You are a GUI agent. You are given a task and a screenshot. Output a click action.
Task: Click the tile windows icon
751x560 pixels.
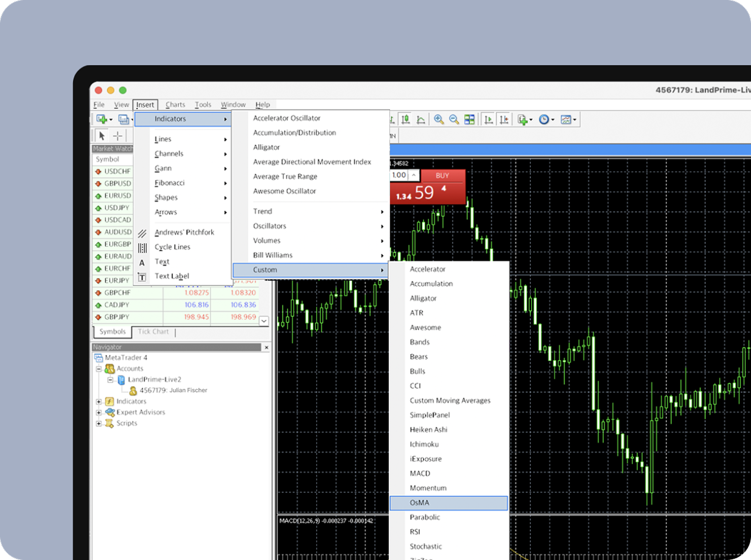pos(469,119)
